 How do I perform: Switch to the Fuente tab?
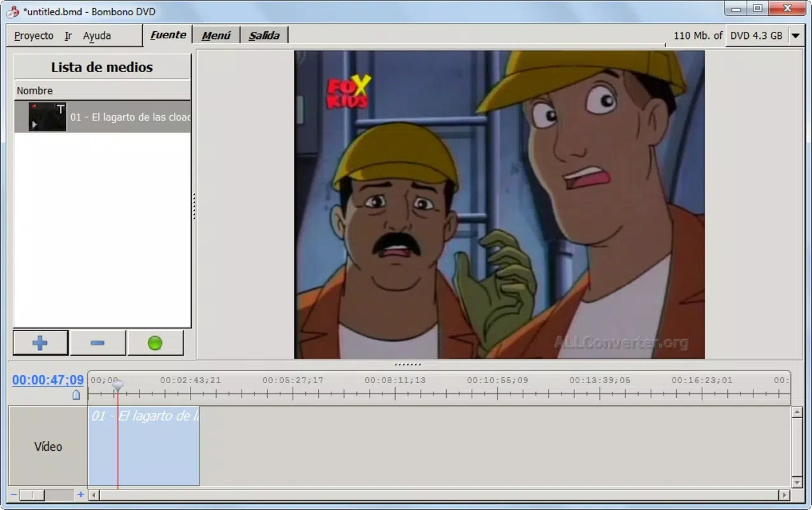168,35
